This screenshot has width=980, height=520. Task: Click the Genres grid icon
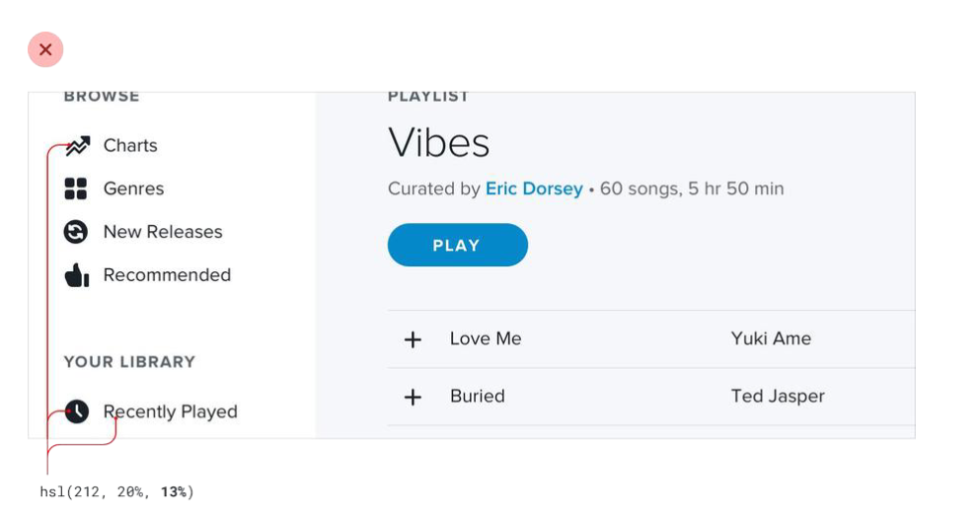[76, 188]
